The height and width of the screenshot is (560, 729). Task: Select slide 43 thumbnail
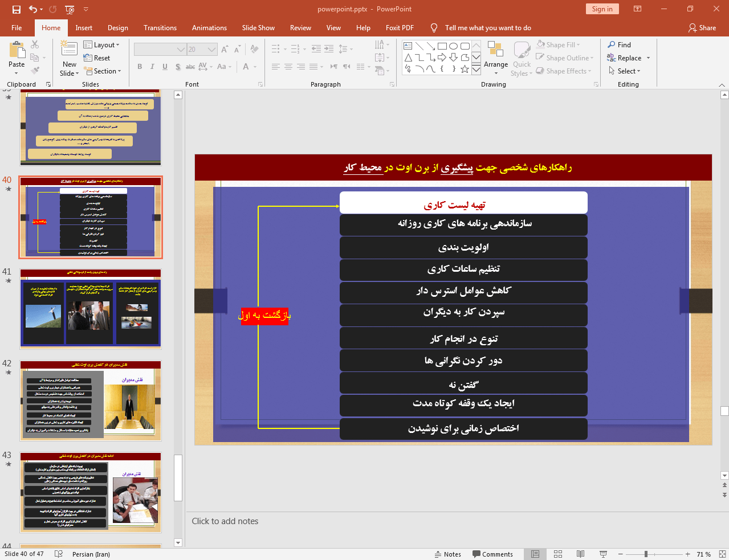tap(91, 492)
